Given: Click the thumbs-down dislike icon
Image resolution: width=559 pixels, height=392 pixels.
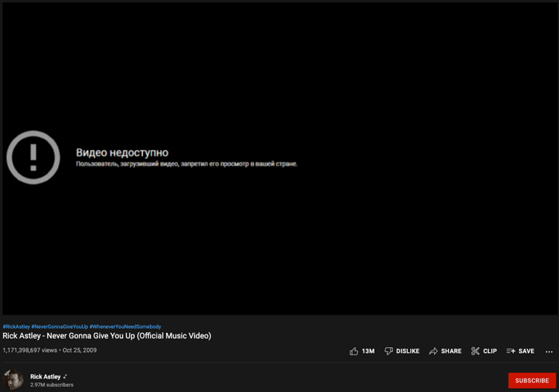Looking at the screenshot, I should [x=389, y=351].
